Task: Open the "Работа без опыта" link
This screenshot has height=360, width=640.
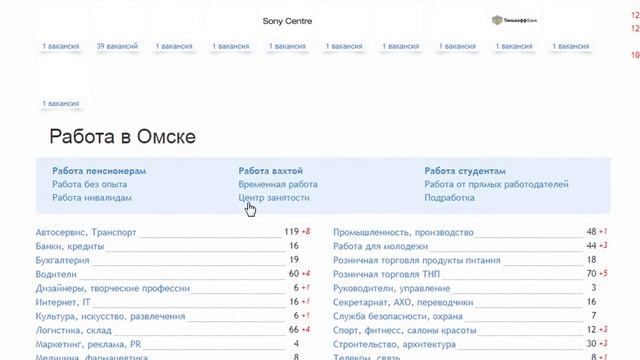Action: (x=89, y=184)
